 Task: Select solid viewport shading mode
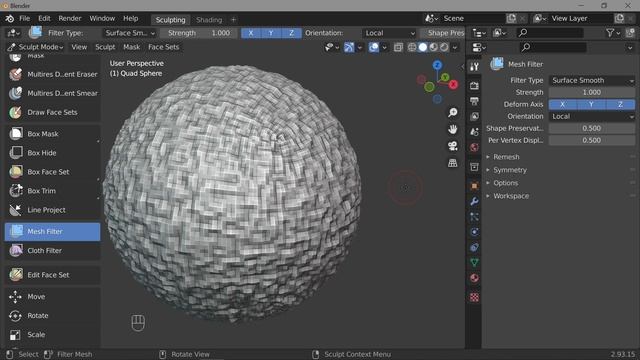(423, 47)
